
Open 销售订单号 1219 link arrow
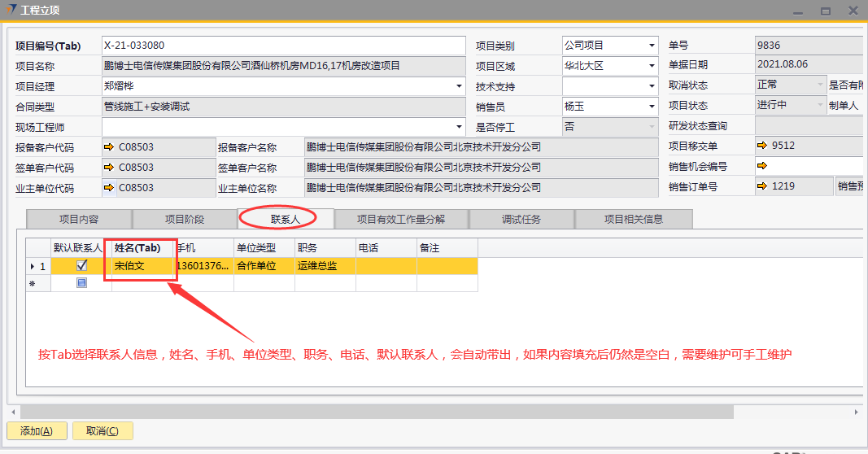tap(762, 187)
